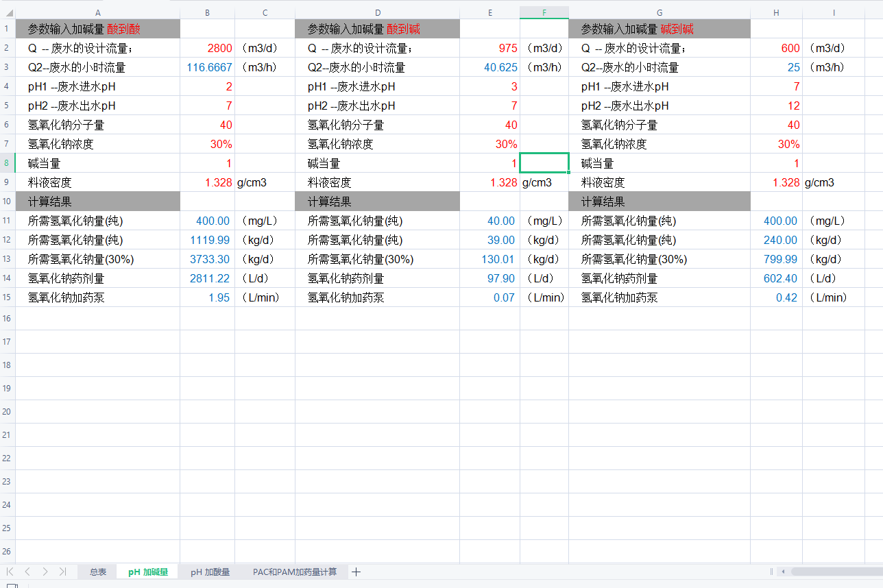Select the 计算结果 header in column A
This screenshot has height=588, width=883.
97,201
